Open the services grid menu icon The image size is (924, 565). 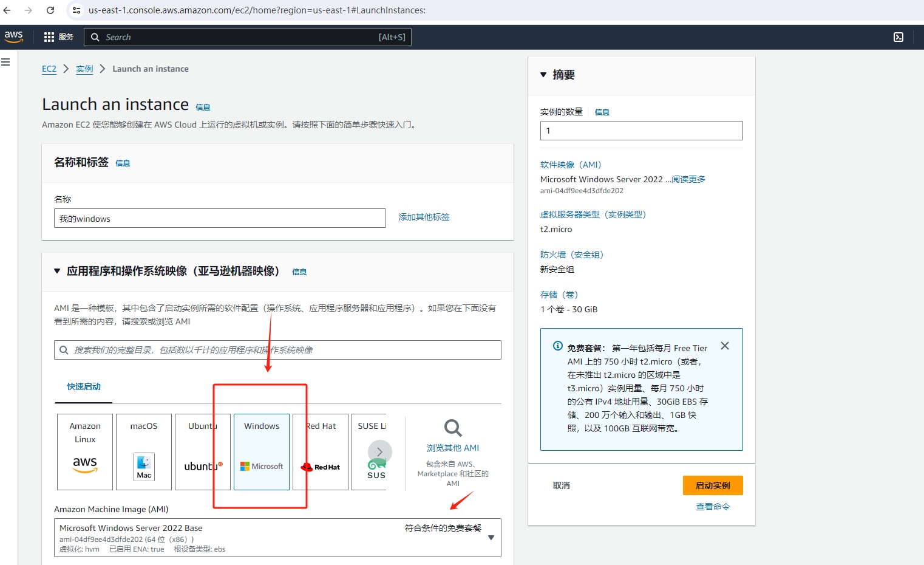pyautogui.click(x=49, y=37)
